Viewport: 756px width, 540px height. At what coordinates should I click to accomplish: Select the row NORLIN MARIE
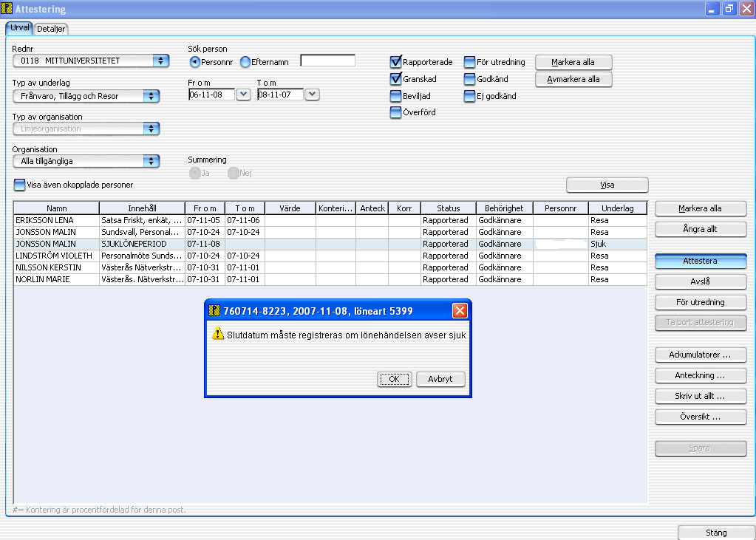click(x=330, y=279)
